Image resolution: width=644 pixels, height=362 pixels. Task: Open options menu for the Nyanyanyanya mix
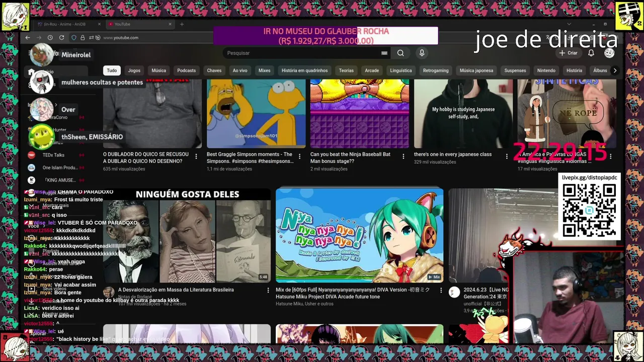click(x=441, y=290)
